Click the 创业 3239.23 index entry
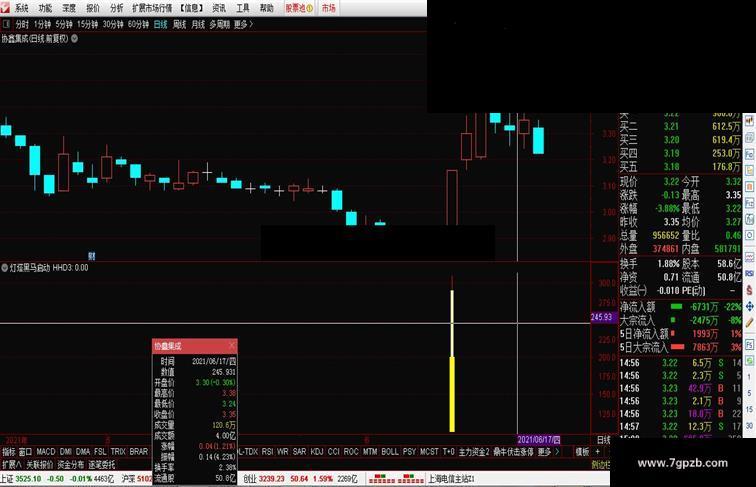756x487 pixels. coord(300,479)
